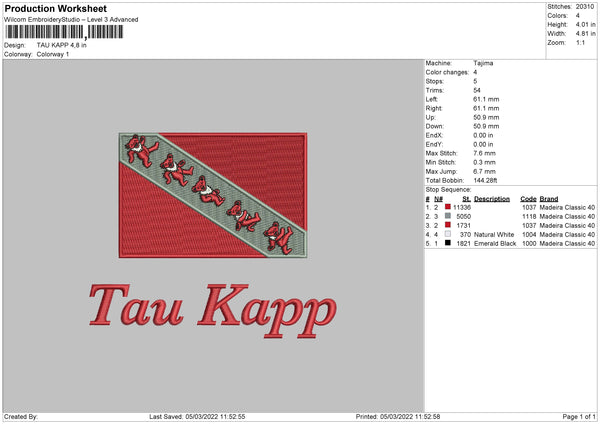
Task: Click Left value 61.1 mm
Action: (x=486, y=99)
